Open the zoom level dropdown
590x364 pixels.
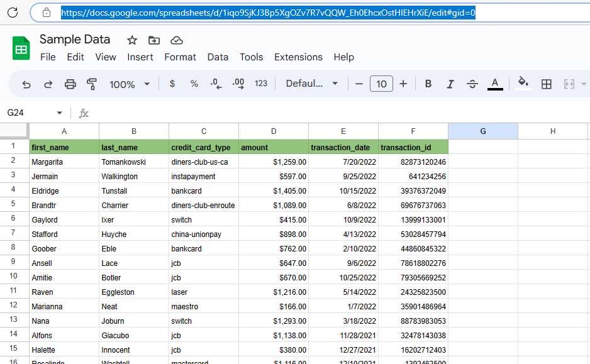(x=130, y=84)
